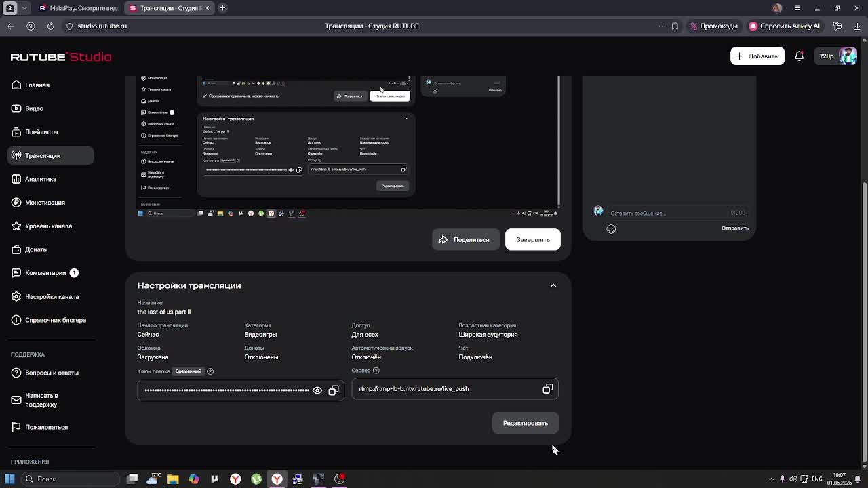This screenshot has width=868, height=488.
Task: Click the Настройки канала gear icon
Action: pyautogui.click(x=16, y=296)
